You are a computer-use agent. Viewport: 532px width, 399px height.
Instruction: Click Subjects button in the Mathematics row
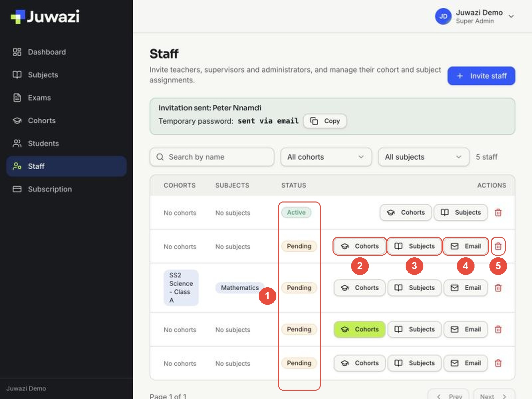[415, 288]
